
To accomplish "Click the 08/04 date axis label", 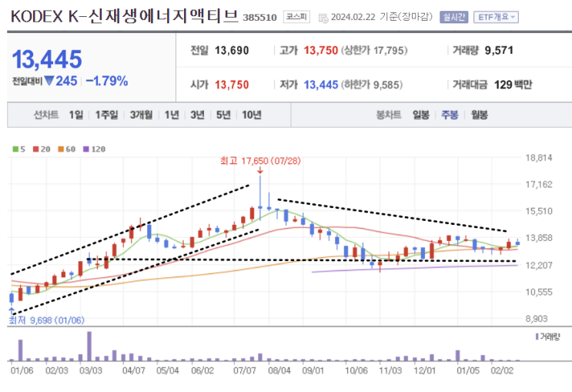I will click(x=279, y=371).
